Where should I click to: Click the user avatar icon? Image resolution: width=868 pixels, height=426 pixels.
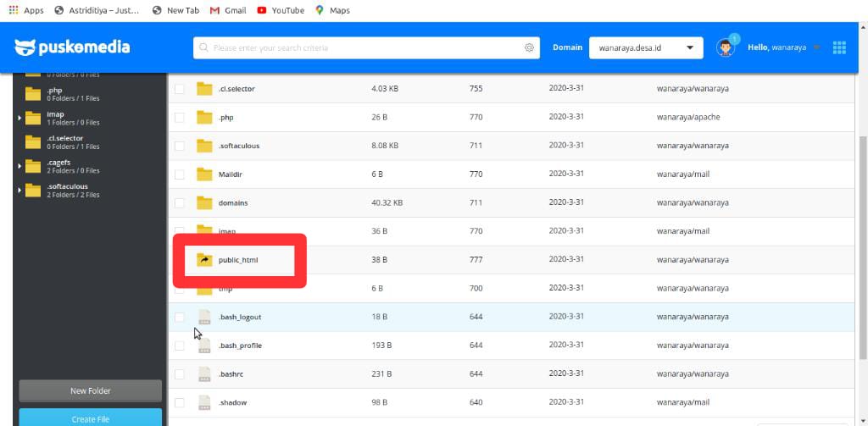coord(725,48)
